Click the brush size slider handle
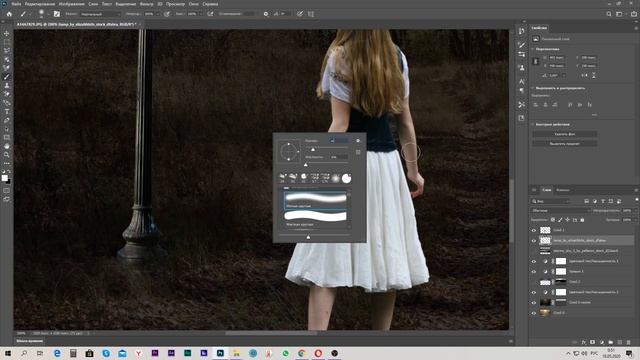 [x=313, y=149]
